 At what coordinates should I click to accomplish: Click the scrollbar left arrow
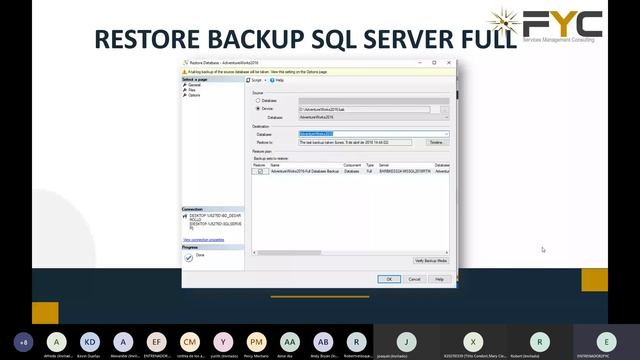[254, 253]
